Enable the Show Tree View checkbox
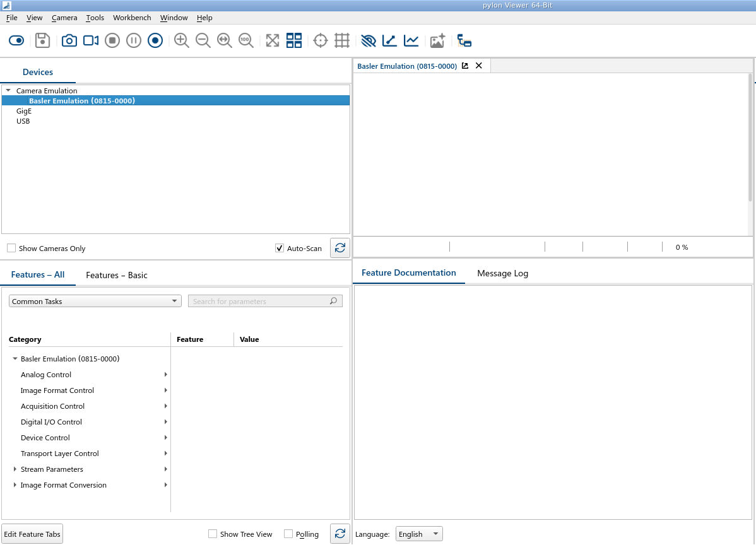The image size is (756, 545). pos(212,534)
